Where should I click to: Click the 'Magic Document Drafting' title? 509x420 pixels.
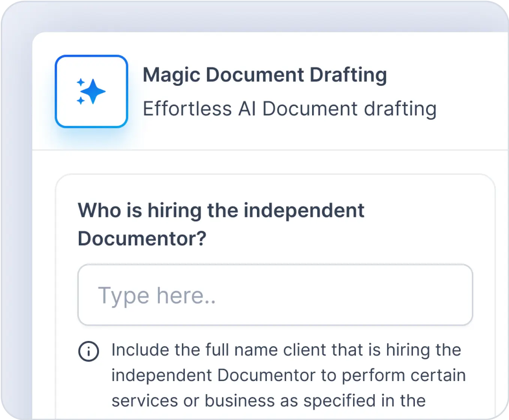click(265, 75)
